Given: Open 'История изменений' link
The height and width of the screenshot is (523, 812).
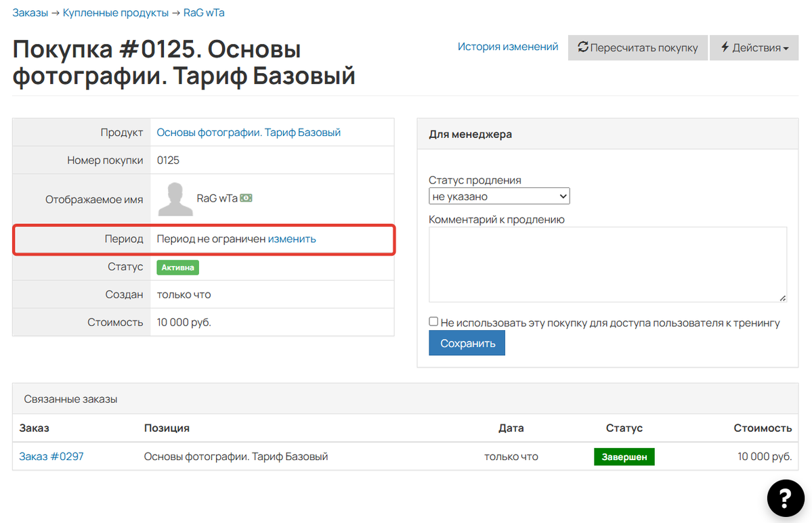Looking at the screenshot, I should pyautogui.click(x=507, y=47).
